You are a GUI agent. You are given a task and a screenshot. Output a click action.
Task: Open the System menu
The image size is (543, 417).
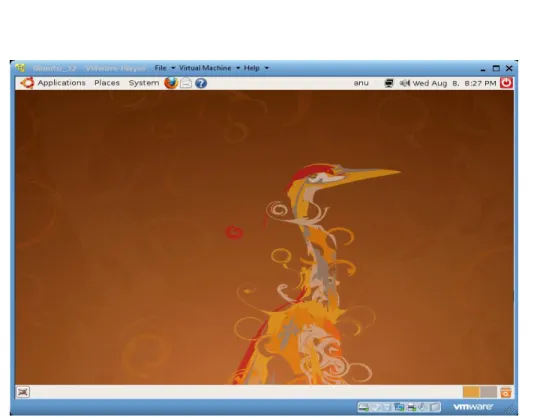point(144,83)
